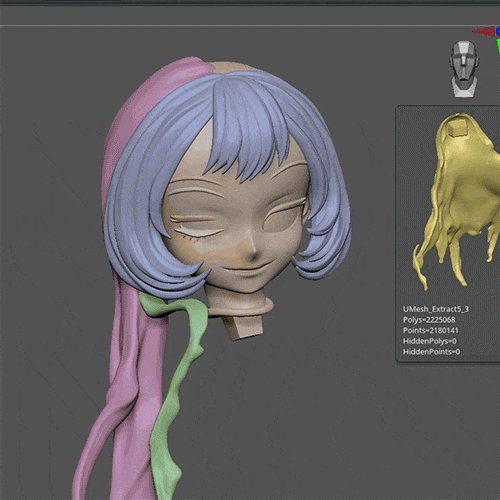500x500 pixels.
Task: Click the green Y-axis cone gizmo
Action: [498, 46]
